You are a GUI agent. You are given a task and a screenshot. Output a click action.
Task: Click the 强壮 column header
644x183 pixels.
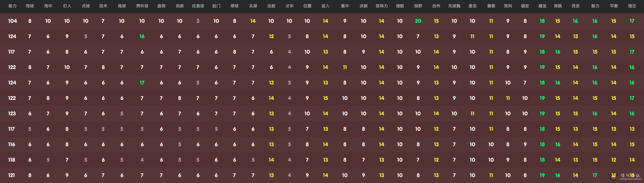(x=632, y=6)
